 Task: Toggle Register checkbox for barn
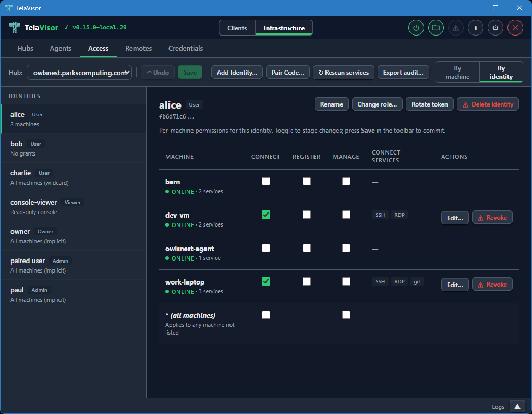click(306, 181)
